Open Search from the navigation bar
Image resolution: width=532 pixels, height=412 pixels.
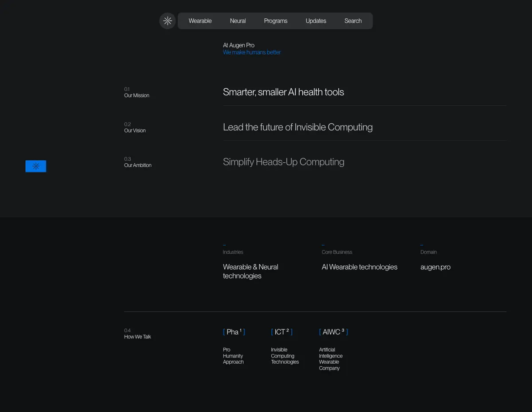353,21
